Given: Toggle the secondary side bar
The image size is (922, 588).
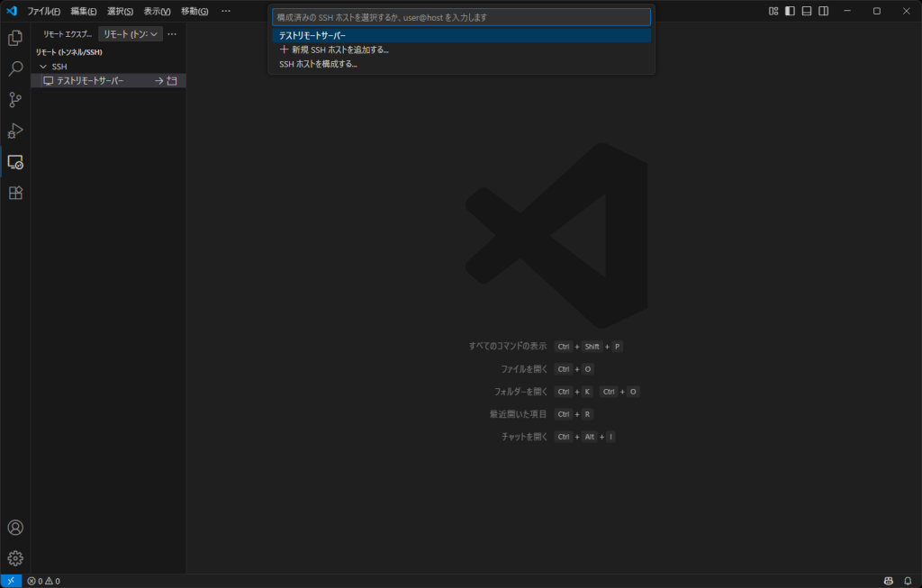Looking at the screenshot, I should coord(823,11).
